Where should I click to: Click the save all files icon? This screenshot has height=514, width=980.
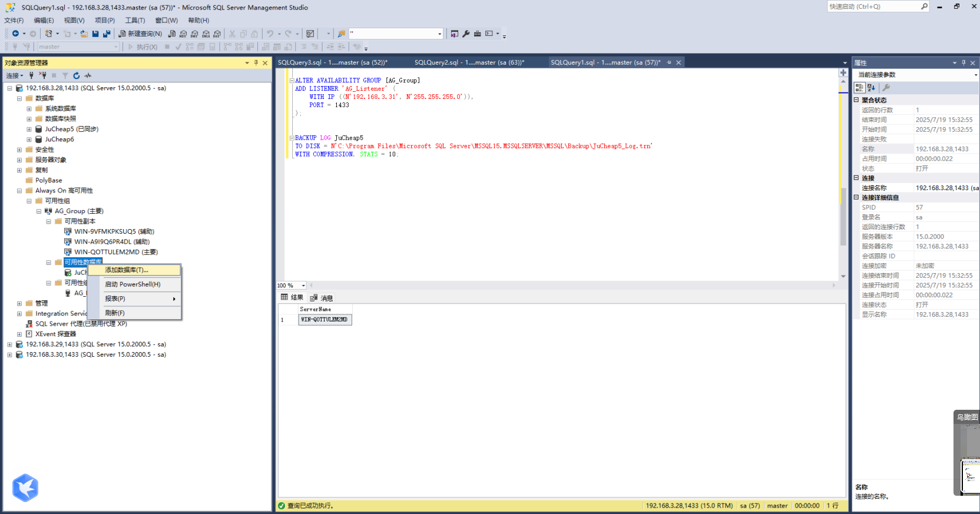[107, 34]
